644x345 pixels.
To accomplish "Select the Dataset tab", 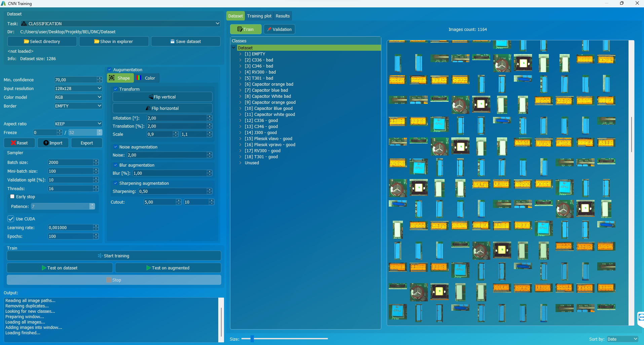I will pos(235,16).
